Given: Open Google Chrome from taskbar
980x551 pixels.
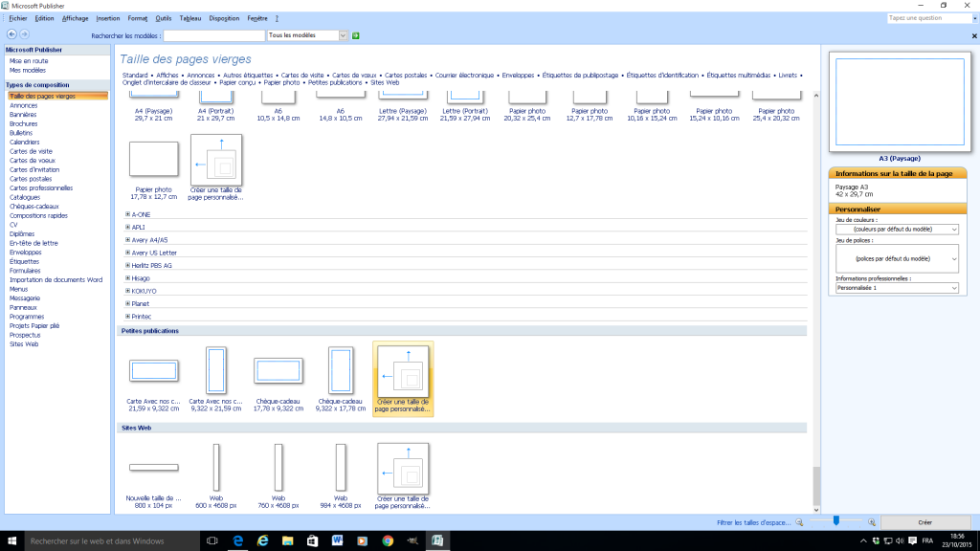Looking at the screenshot, I should pos(388,541).
